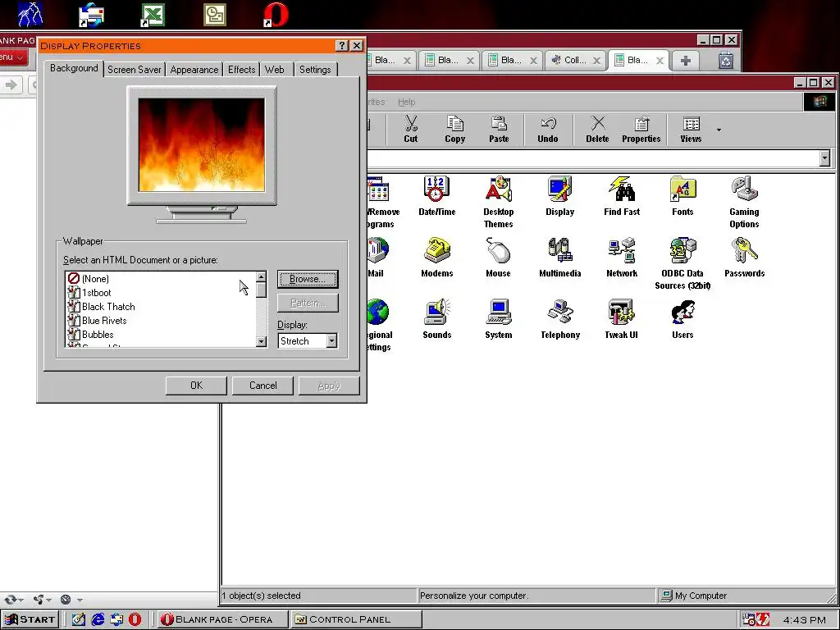
Task: Launch Internet Explorer from Quick Launch
Action: tap(98, 619)
